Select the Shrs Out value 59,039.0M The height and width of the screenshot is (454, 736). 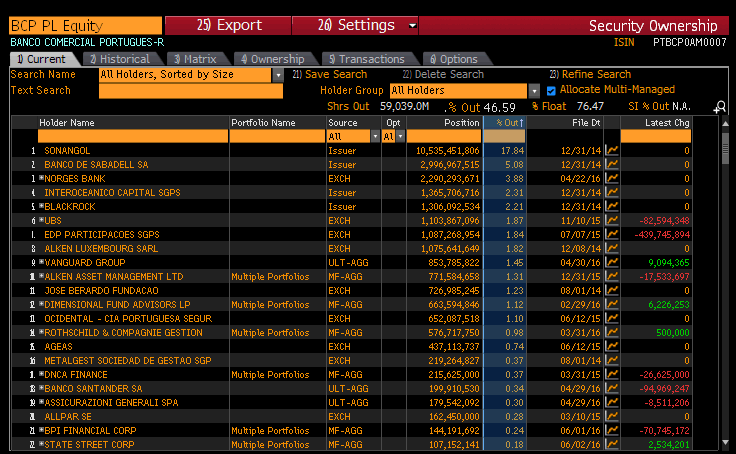(x=404, y=107)
